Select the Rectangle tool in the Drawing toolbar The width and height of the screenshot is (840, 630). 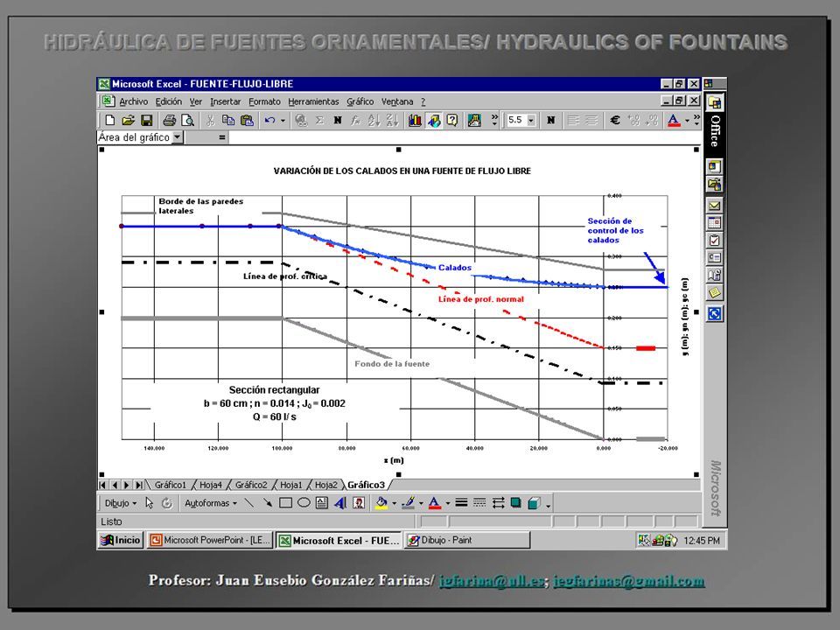pyautogui.click(x=285, y=503)
